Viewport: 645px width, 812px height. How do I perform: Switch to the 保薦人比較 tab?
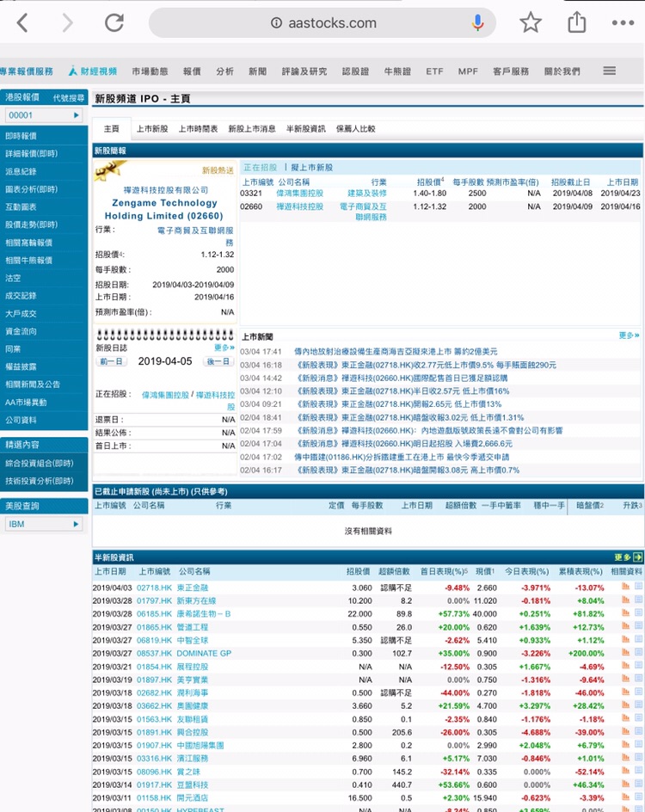coord(356,128)
